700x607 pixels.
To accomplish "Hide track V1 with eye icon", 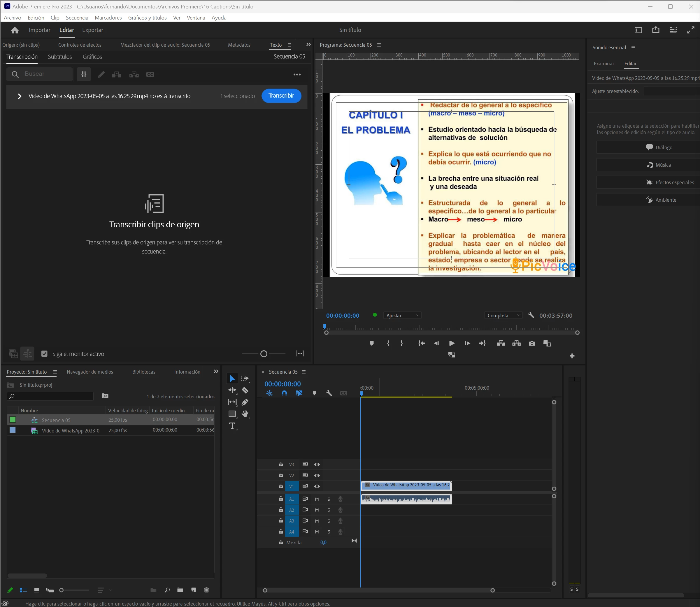I will 317,486.
